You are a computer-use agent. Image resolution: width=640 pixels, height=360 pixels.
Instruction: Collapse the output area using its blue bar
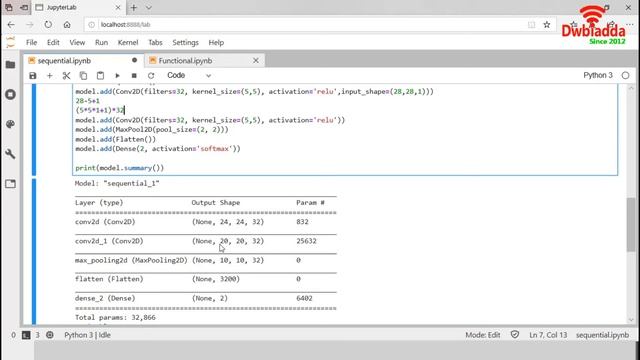[x=34, y=251]
